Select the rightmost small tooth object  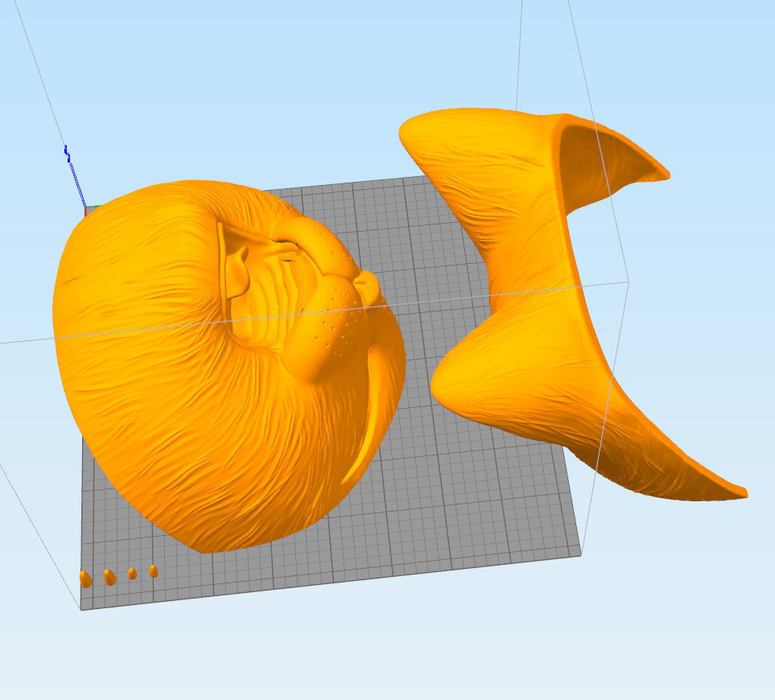tap(154, 571)
